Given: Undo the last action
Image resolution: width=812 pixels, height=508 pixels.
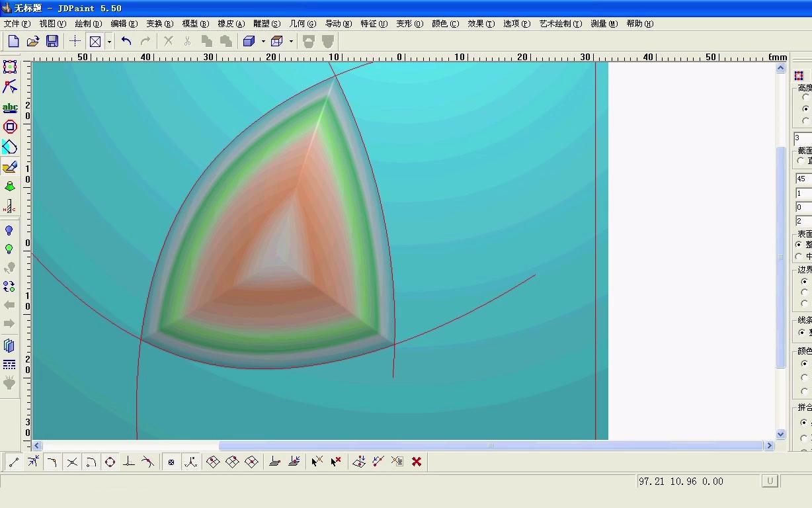Looking at the screenshot, I should 126,41.
